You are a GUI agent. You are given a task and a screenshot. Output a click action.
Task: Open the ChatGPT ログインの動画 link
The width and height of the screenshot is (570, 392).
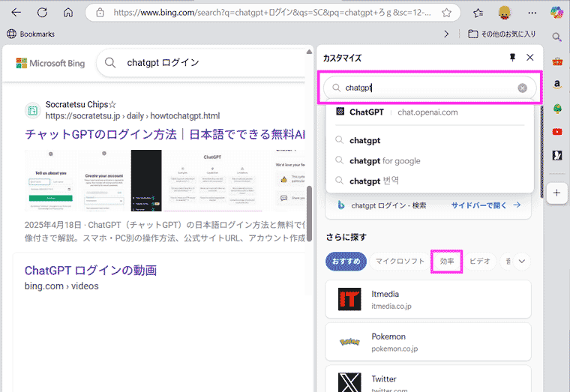pyautogui.click(x=91, y=271)
